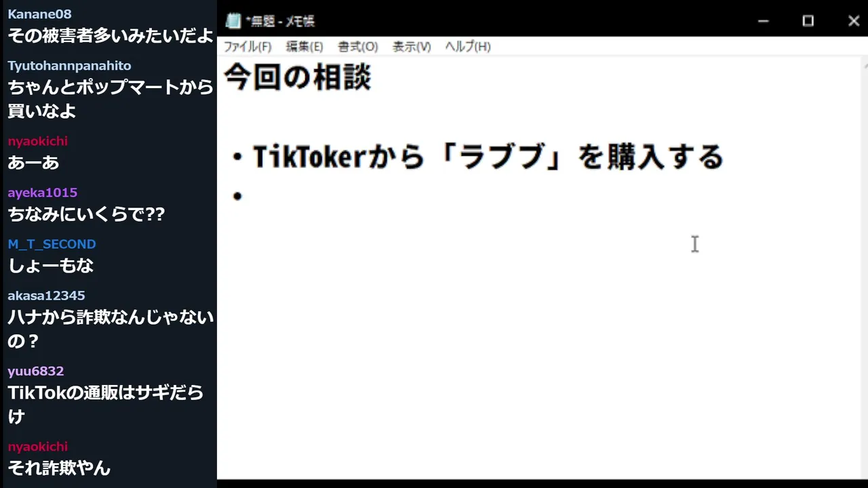This screenshot has height=488, width=868.
Task: Click chat username akasa12345
Action: tap(46, 296)
